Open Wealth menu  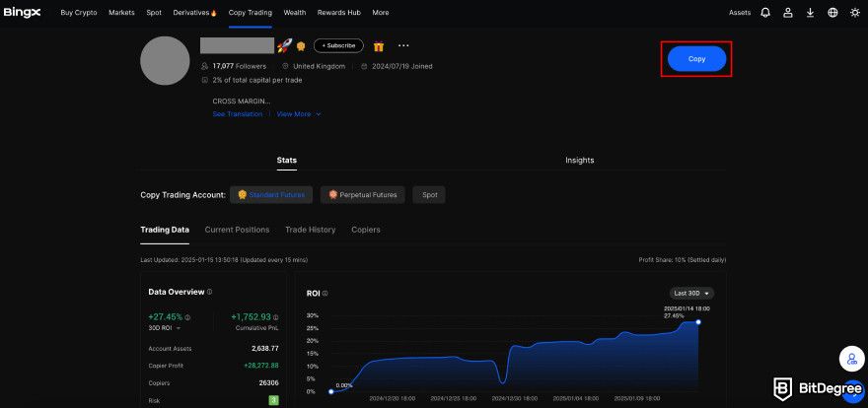295,12
